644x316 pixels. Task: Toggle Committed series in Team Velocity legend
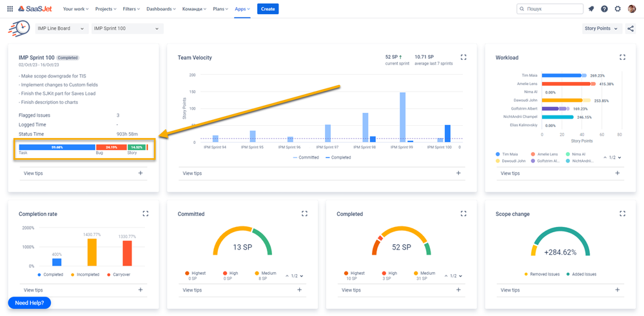click(306, 157)
